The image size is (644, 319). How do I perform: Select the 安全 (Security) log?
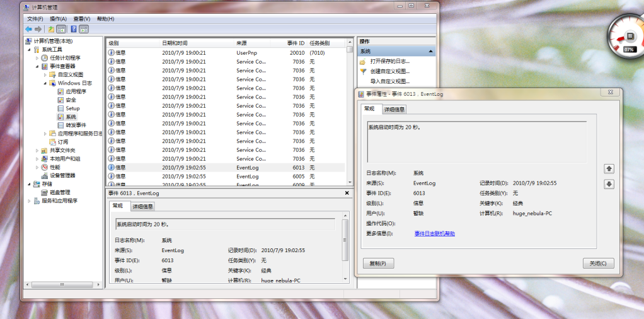(71, 100)
